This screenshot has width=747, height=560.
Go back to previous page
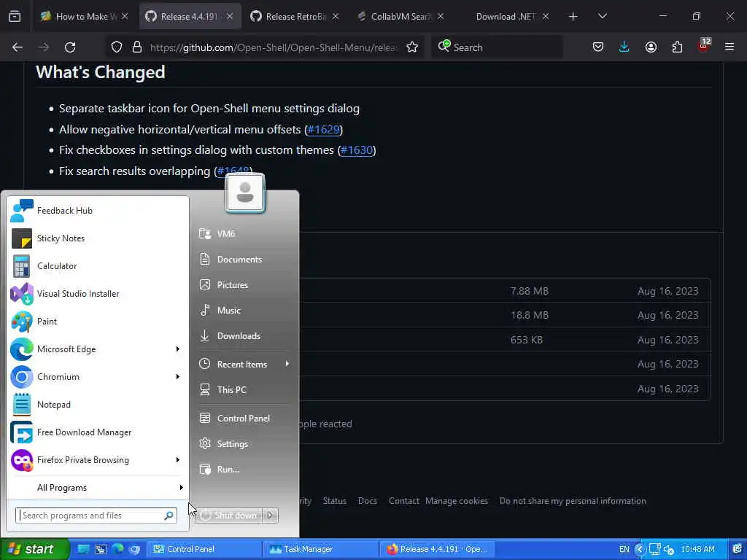point(18,47)
